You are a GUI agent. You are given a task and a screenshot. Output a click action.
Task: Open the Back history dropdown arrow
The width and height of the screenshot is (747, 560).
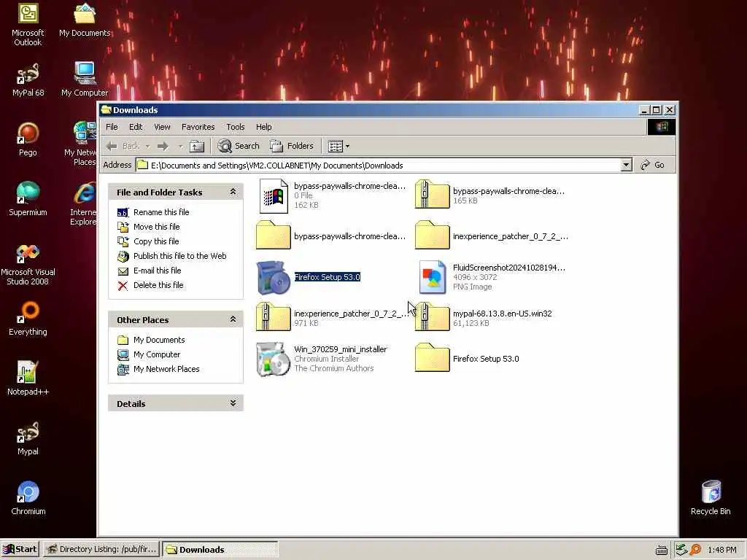pyautogui.click(x=147, y=146)
